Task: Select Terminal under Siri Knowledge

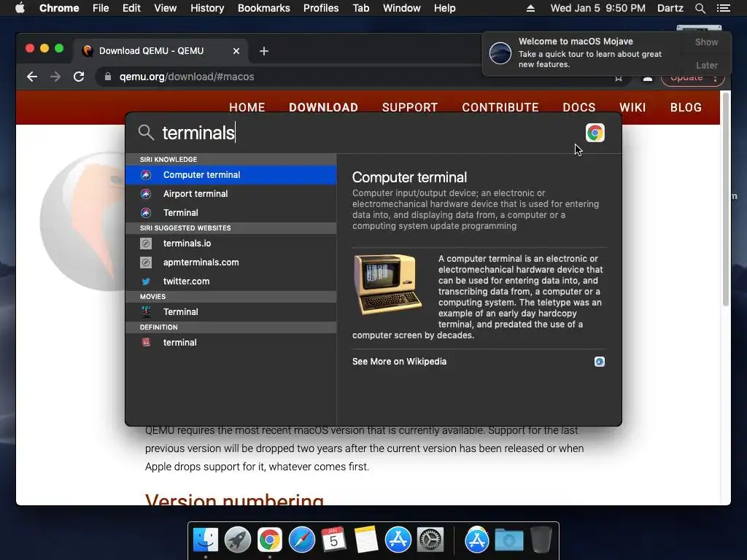Action: (231, 213)
